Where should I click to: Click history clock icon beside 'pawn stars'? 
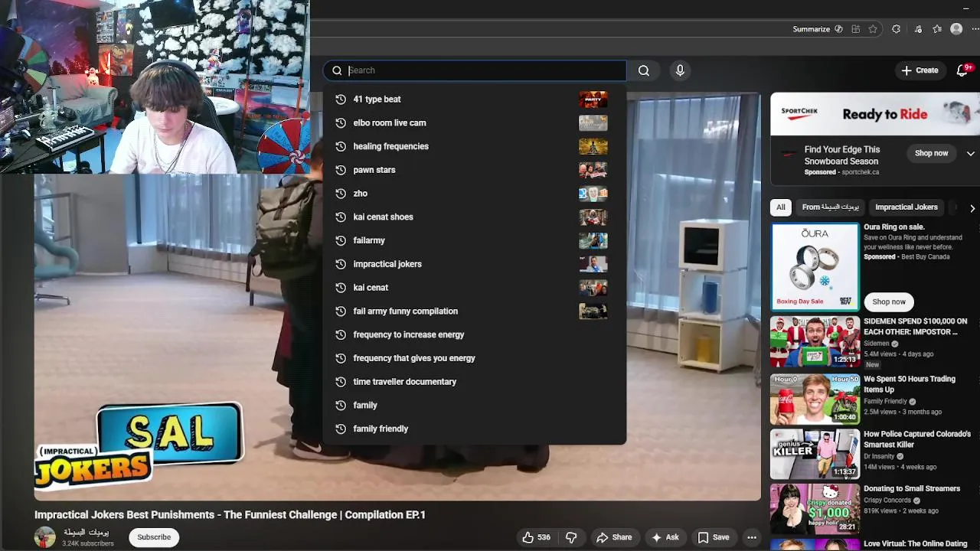click(341, 170)
